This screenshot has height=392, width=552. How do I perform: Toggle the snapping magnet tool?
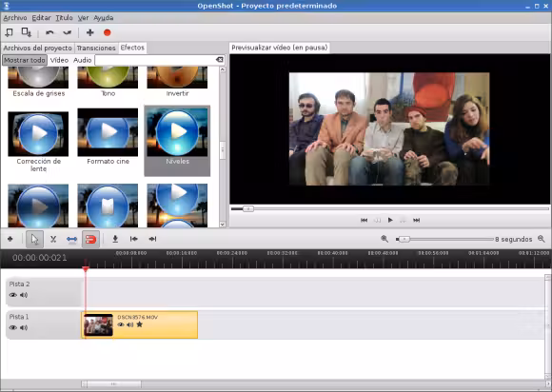click(x=90, y=239)
